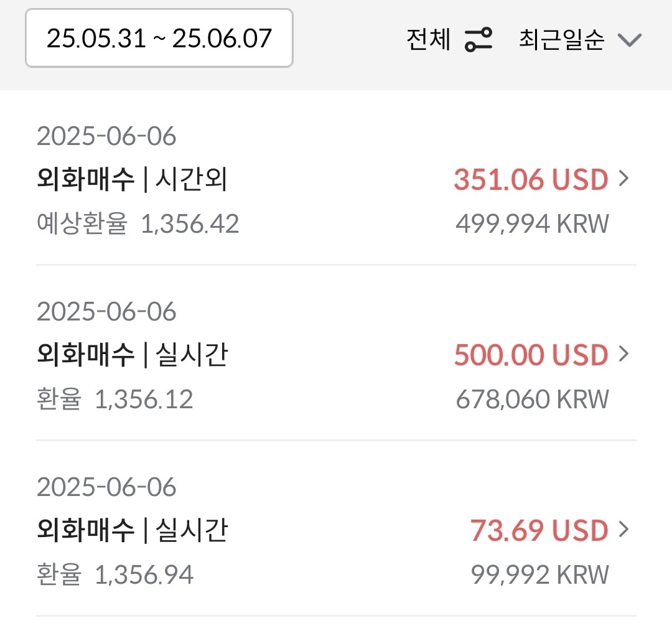Open details arrow for 500.00 USD transaction
672x641 pixels.
[x=624, y=355]
